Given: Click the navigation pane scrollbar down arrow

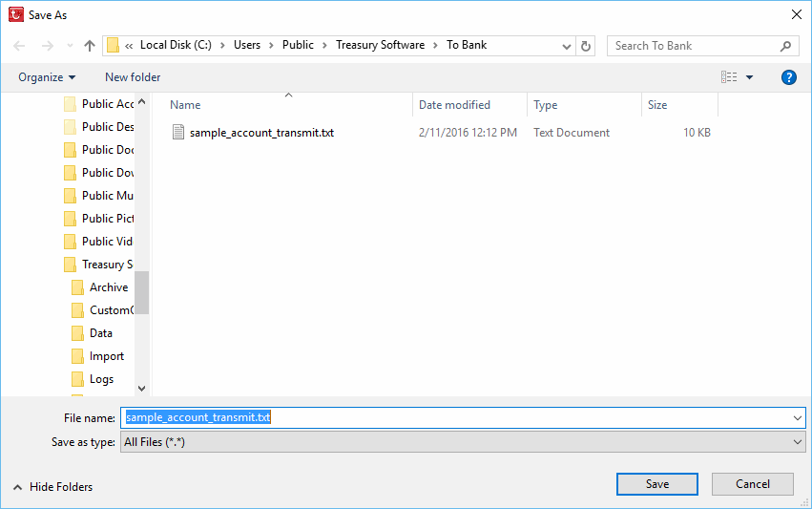Looking at the screenshot, I should (x=141, y=389).
